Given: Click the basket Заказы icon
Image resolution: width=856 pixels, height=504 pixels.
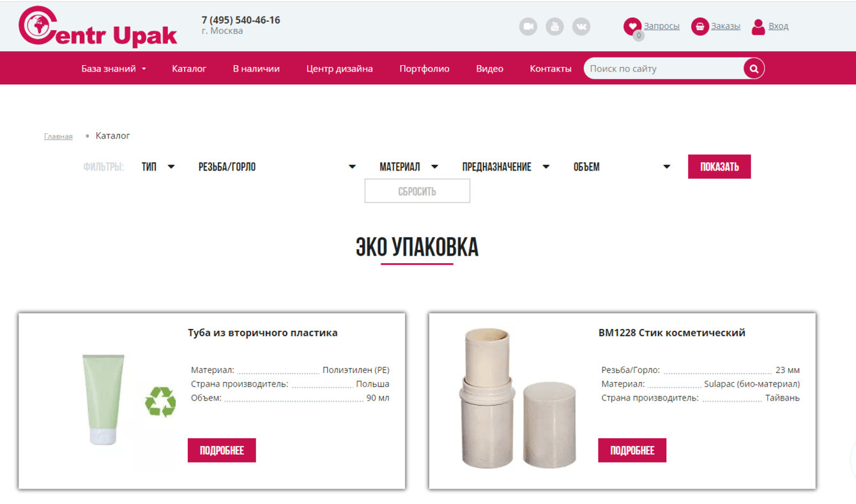Looking at the screenshot, I should click(700, 26).
